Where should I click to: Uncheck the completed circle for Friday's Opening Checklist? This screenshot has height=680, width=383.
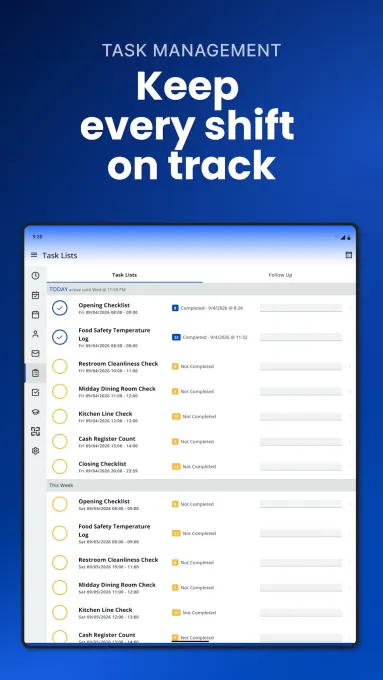(x=60, y=308)
